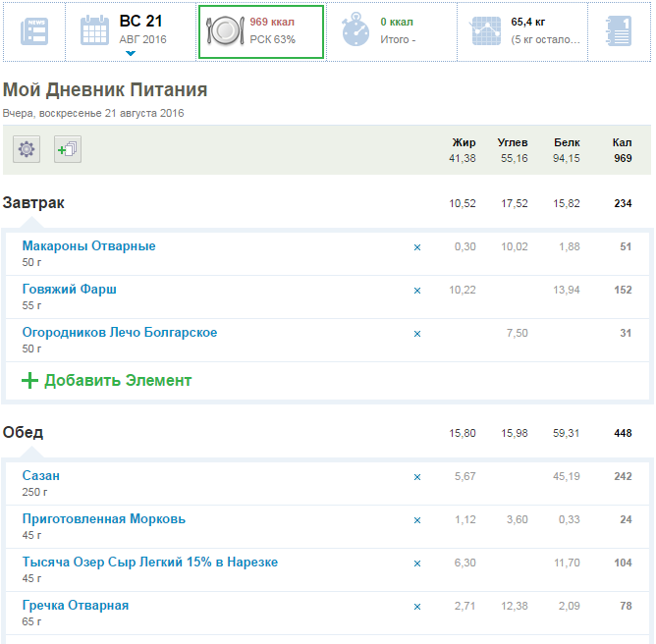Open the journal notebook icon
656x644 pixels.
pos(618,31)
